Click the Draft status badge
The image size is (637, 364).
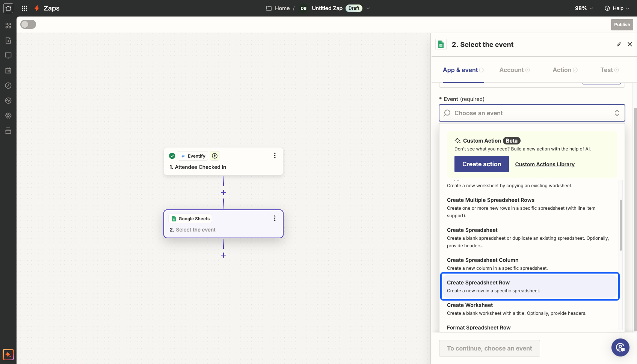click(x=354, y=8)
